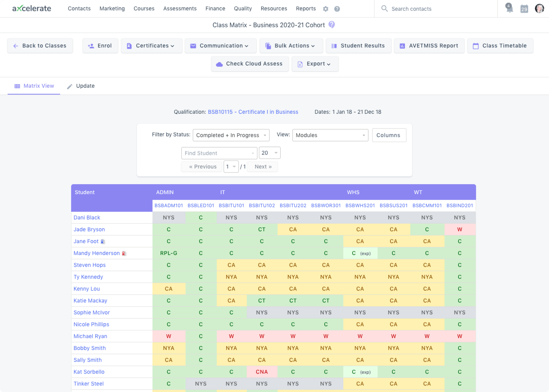549x392 pixels.
Task: Open the Assessments menu
Action: point(180,9)
